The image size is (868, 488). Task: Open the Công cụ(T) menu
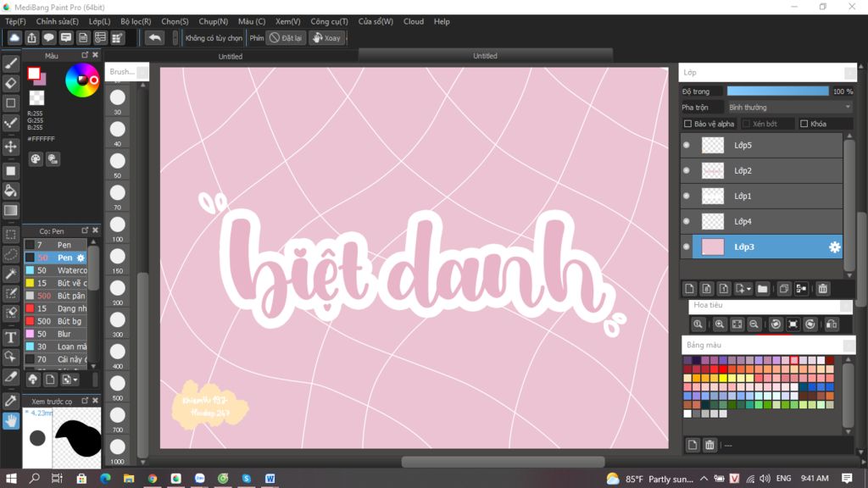(x=329, y=21)
